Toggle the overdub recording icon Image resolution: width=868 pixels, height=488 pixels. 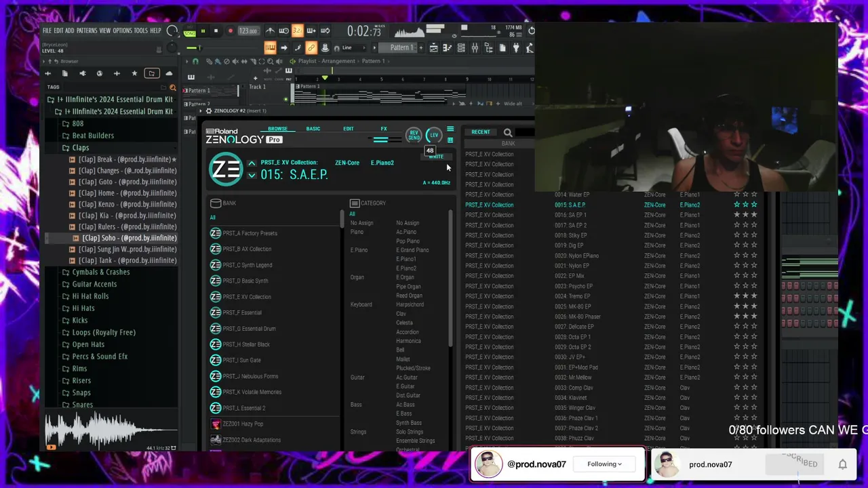click(311, 30)
